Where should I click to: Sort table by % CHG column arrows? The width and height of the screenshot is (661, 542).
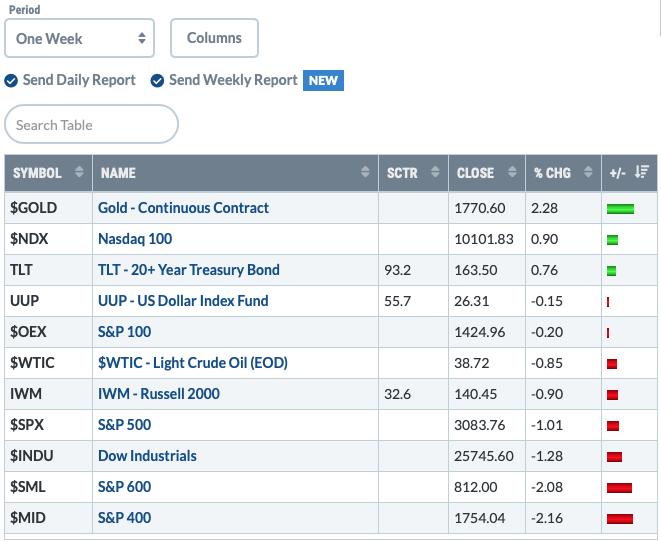pyautogui.click(x=588, y=172)
